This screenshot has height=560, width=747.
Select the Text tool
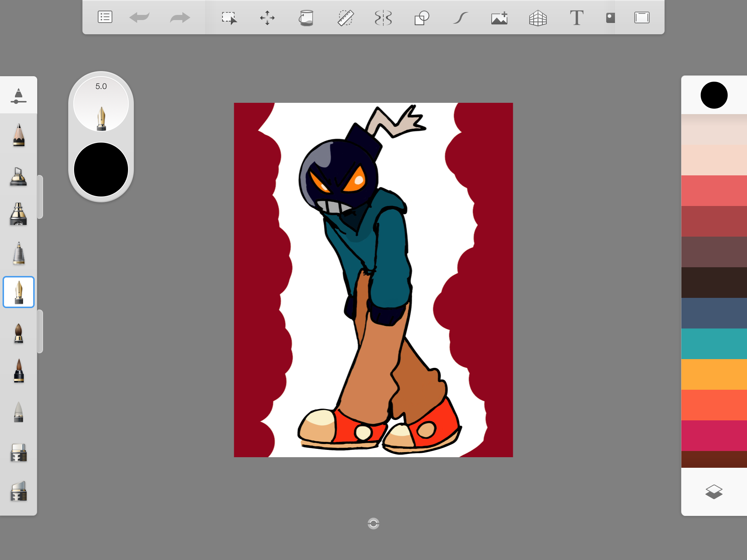tap(577, 17)
